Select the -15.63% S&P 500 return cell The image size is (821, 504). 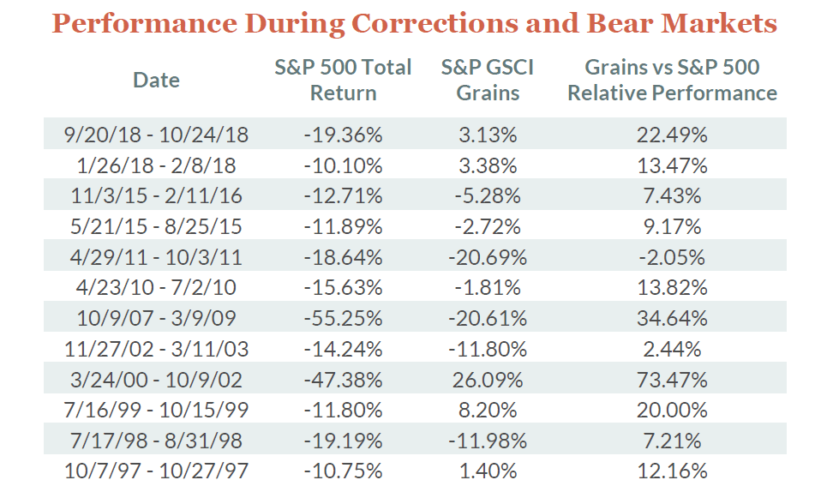343,288
